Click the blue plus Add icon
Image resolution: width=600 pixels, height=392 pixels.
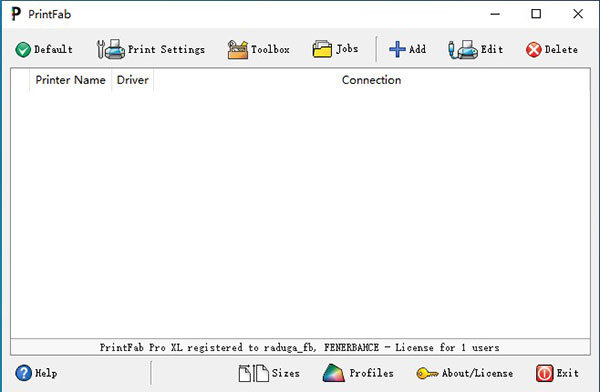[397, 49]
